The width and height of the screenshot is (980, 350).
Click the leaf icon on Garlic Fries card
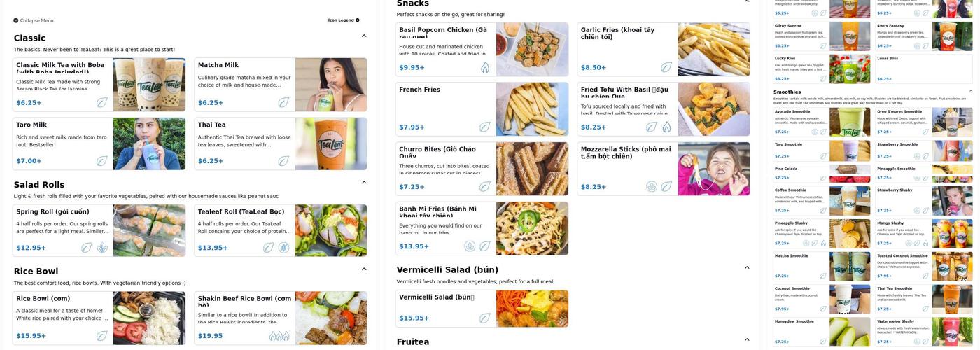[666, 67]
